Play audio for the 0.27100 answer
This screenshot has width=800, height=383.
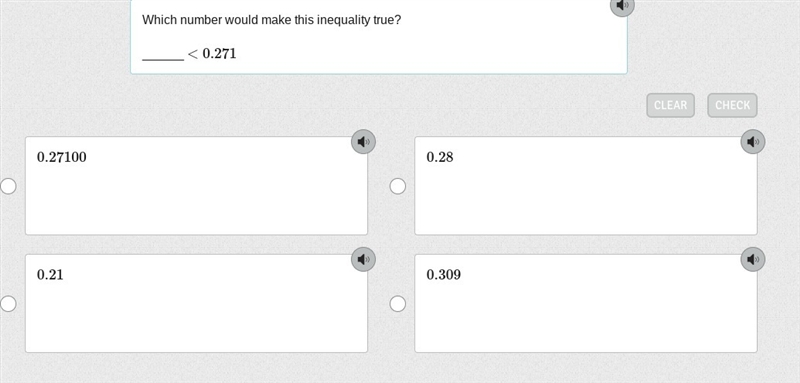coord(363,142)
